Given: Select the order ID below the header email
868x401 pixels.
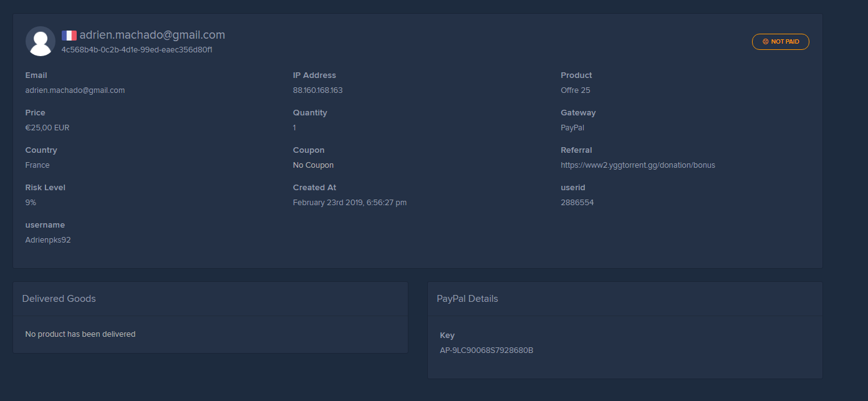Looking at the screenshot, I should tap(141, 50).
